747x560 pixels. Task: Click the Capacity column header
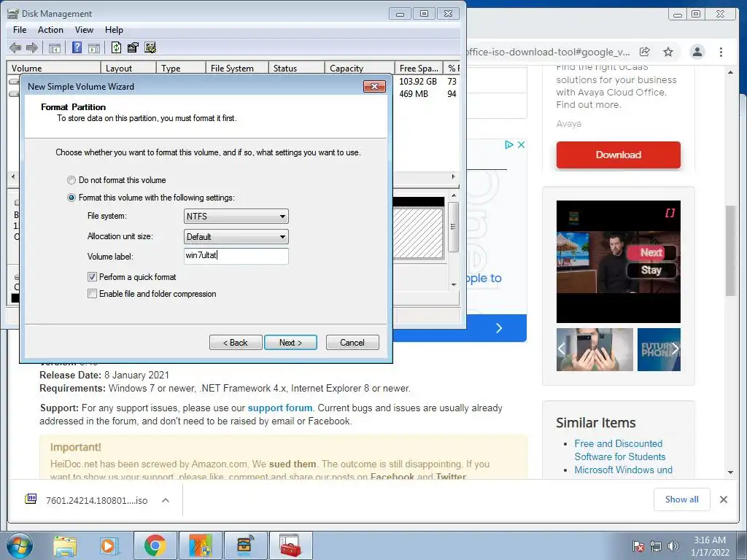360,68
